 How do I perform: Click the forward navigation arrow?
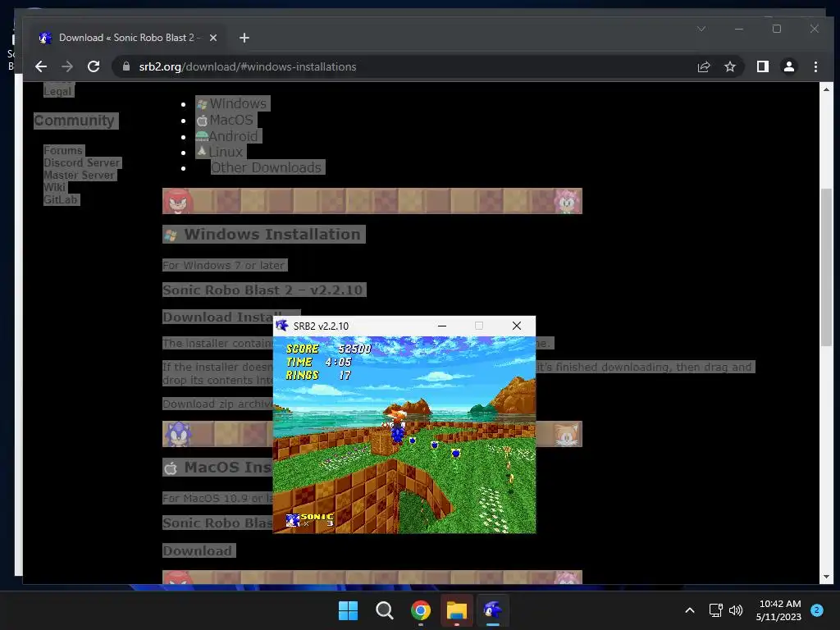(x=67, y=66)
